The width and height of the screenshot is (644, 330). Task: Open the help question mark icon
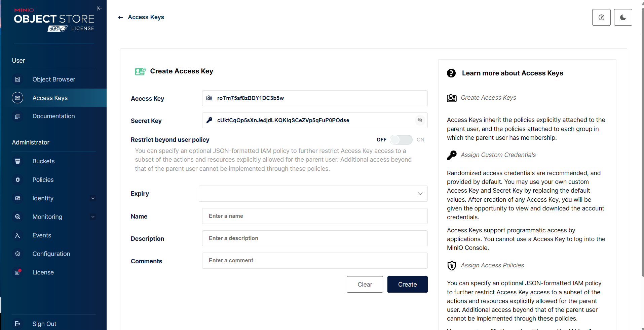coord(601,18)
